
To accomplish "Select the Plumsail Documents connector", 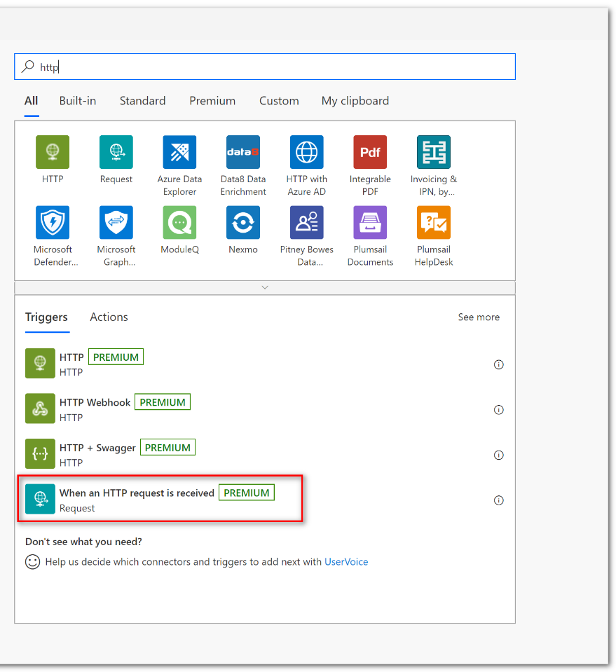I will coord(370,222).
